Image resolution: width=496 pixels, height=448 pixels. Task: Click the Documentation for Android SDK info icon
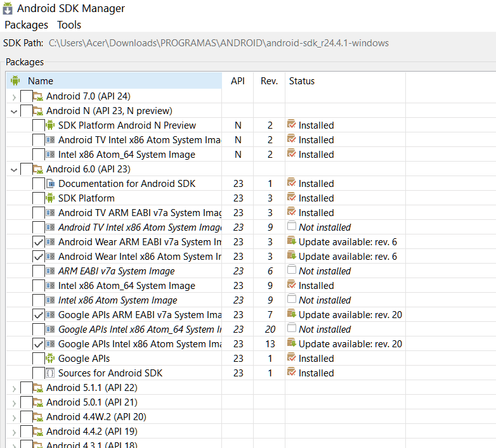(x=50, y=184)
